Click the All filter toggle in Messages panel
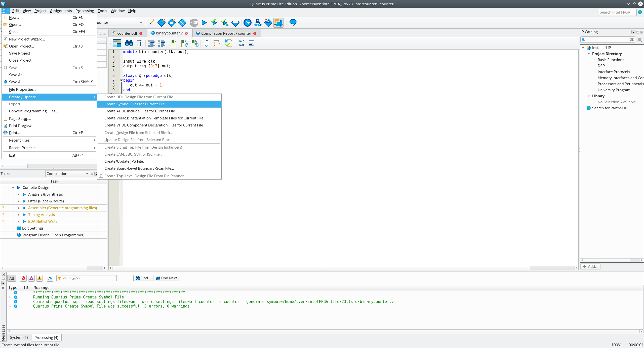The height and width of the screenshot is (348, 644). point(12,278)
